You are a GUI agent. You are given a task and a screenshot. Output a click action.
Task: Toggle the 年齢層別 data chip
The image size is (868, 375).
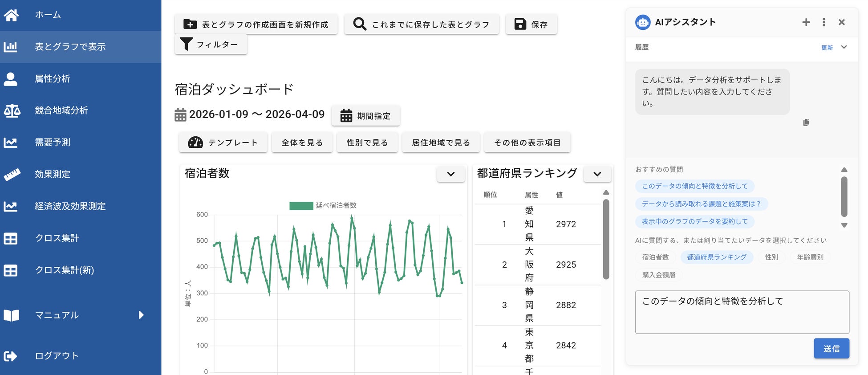click(x=810, y=257)
